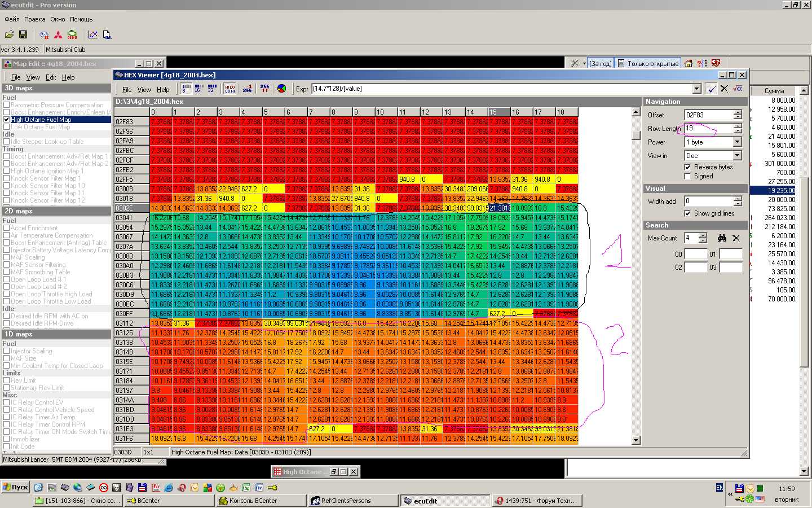Clear search with X beside binoculars

[736, 238]
